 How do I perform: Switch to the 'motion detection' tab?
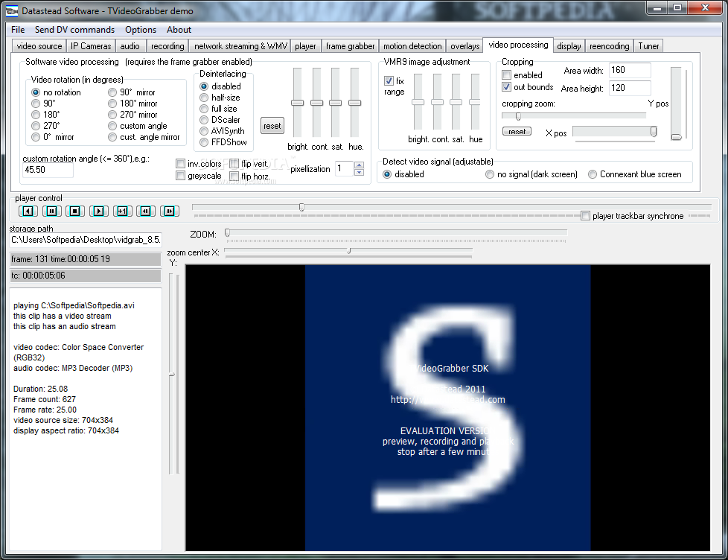412,46
